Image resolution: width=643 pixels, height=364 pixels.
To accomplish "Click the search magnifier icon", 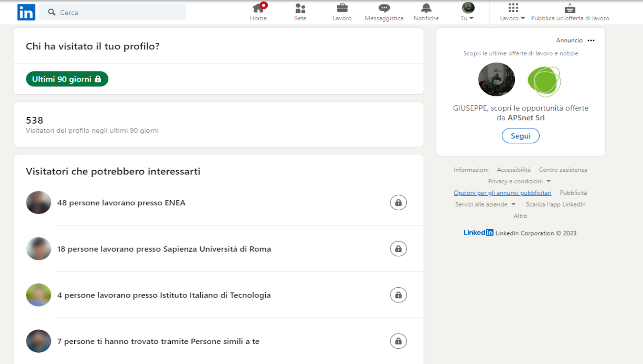I will click(x=51, y=12).
